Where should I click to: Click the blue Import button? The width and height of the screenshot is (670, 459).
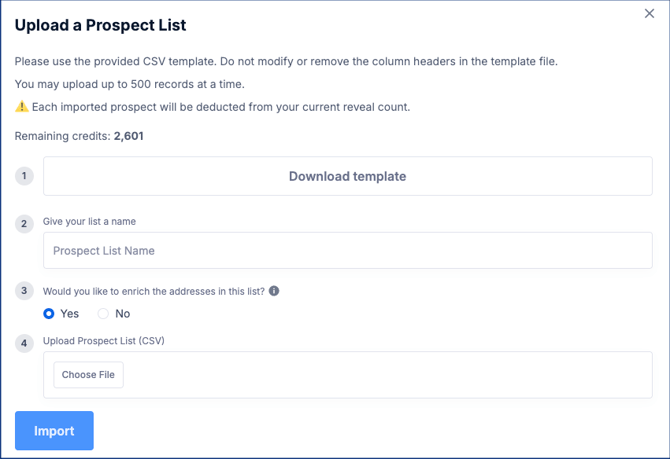pos(54,431)
